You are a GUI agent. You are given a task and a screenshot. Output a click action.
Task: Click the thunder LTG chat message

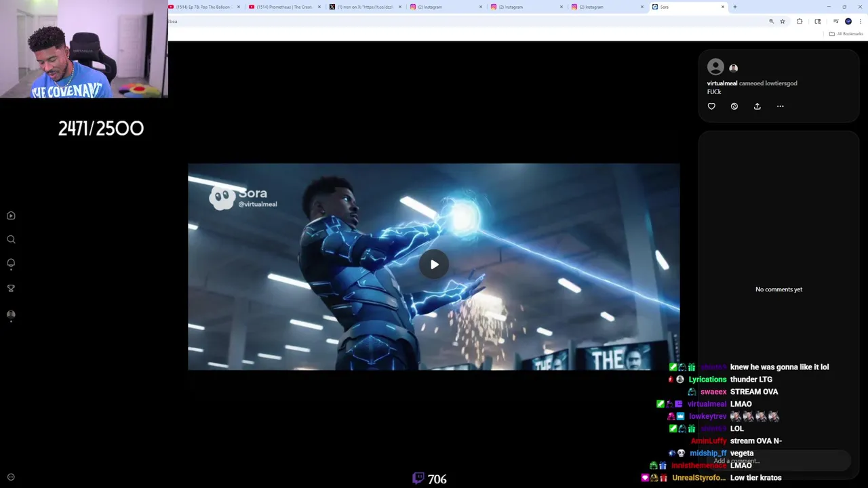coord(751,380)
